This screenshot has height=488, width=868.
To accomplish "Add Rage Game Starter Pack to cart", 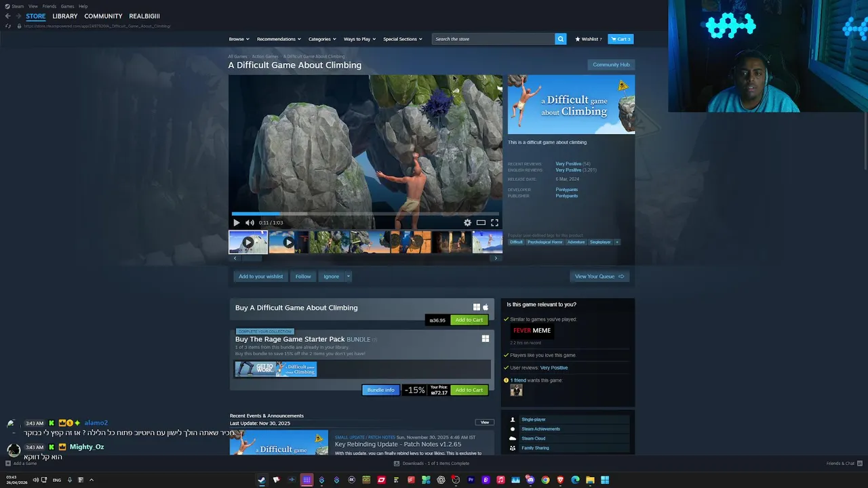I will [469, 390].
